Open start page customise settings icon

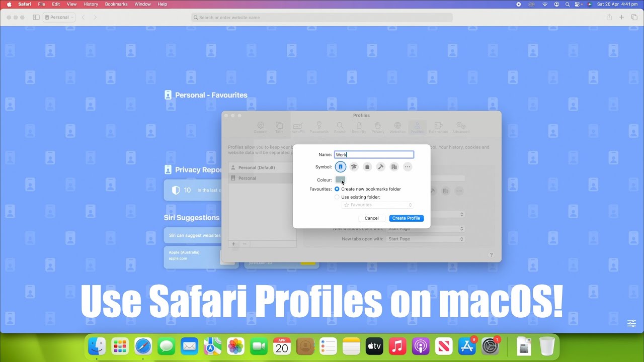631,323
